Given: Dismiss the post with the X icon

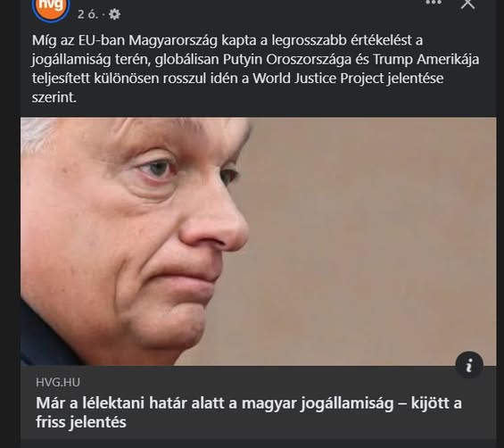Looking at the screenshot, I should point(467,4).
